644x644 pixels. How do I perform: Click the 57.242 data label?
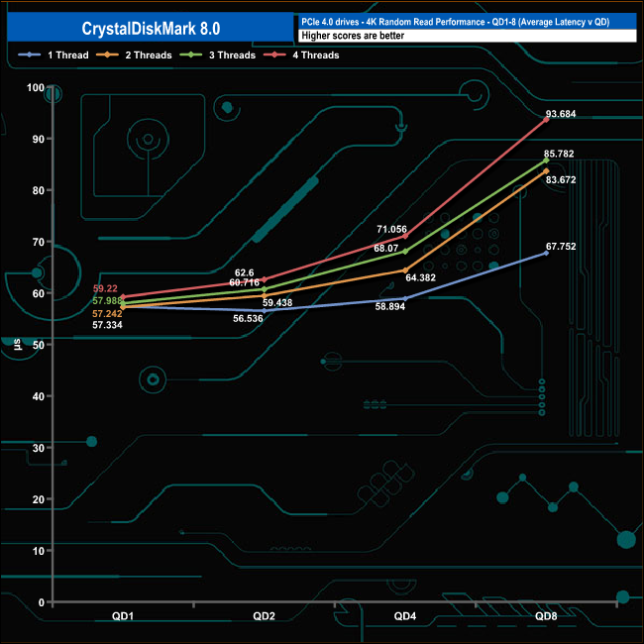(107, 314)
